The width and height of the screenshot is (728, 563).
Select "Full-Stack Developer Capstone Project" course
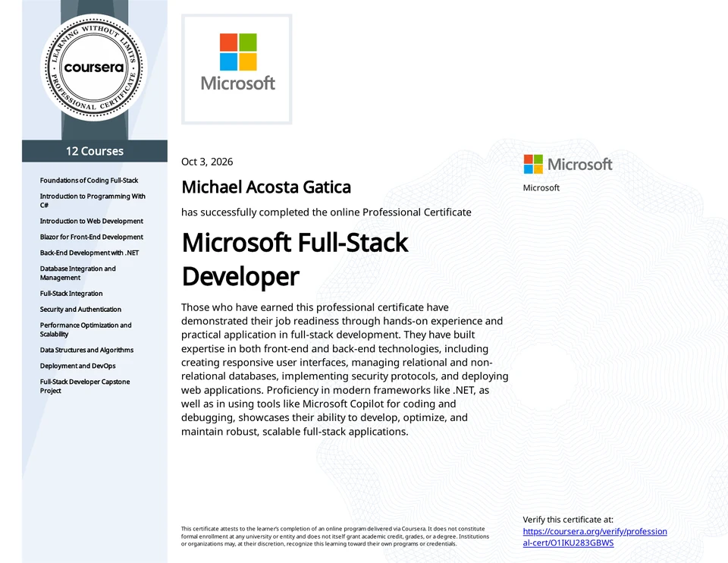tap(85, 386)
